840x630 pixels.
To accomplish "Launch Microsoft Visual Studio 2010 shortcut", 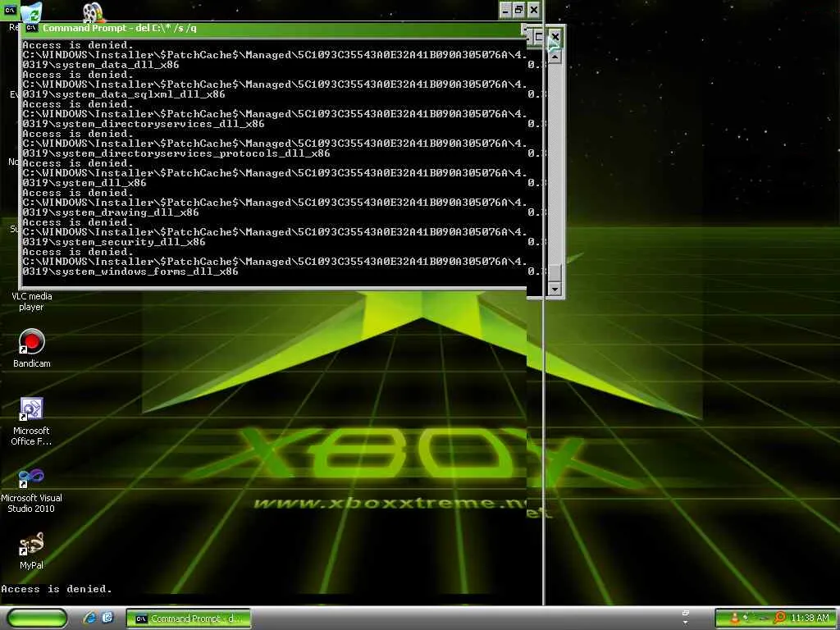I will click(x=31, y=477).
